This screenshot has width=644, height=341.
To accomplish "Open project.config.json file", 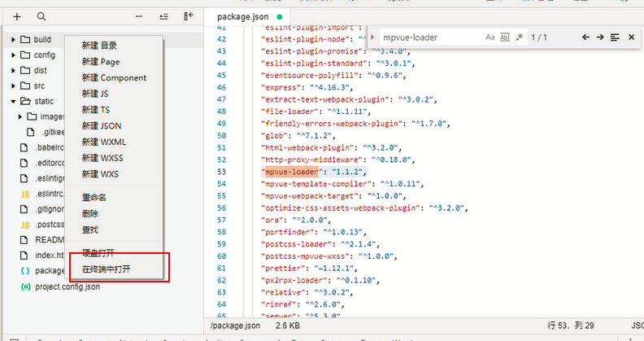I will [67, 286].
